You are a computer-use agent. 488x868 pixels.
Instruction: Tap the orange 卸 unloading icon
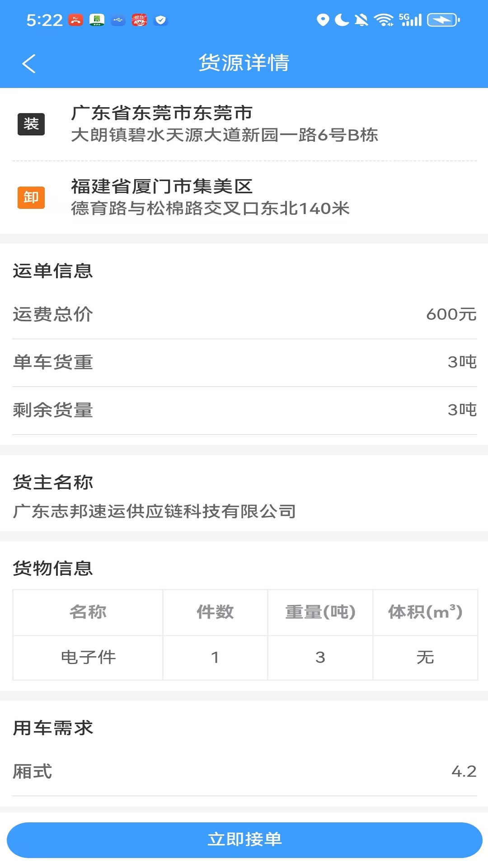click(x=31, y=198)
